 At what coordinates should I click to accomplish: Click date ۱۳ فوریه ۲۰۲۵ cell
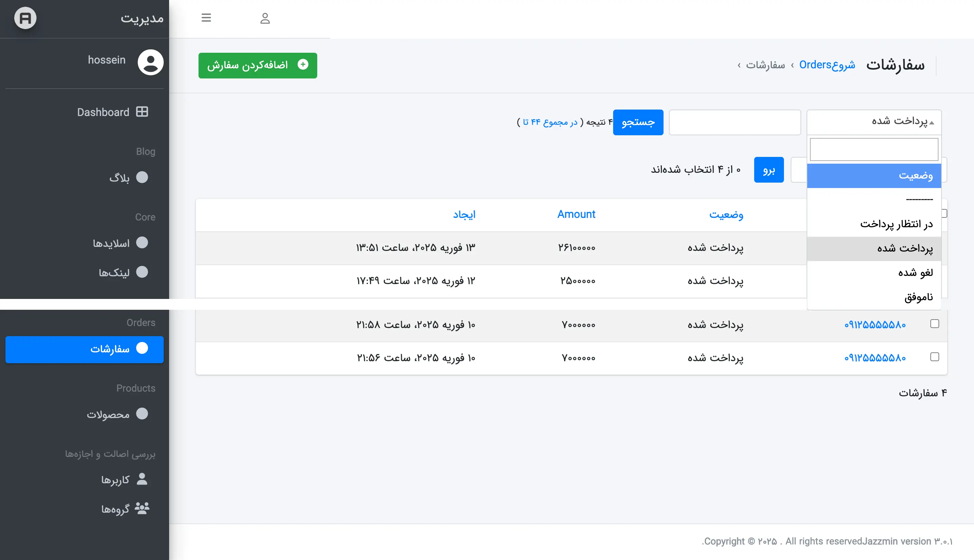pos(416,248)
